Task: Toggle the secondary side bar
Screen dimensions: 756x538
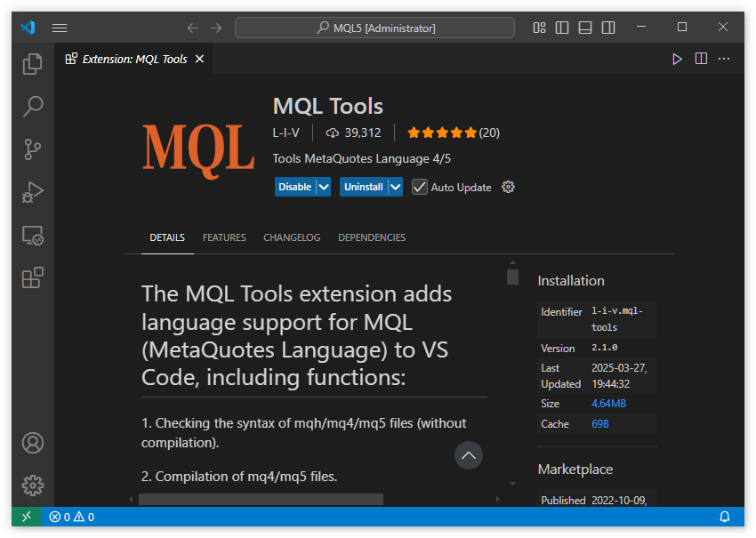Action: click(608, 28)
